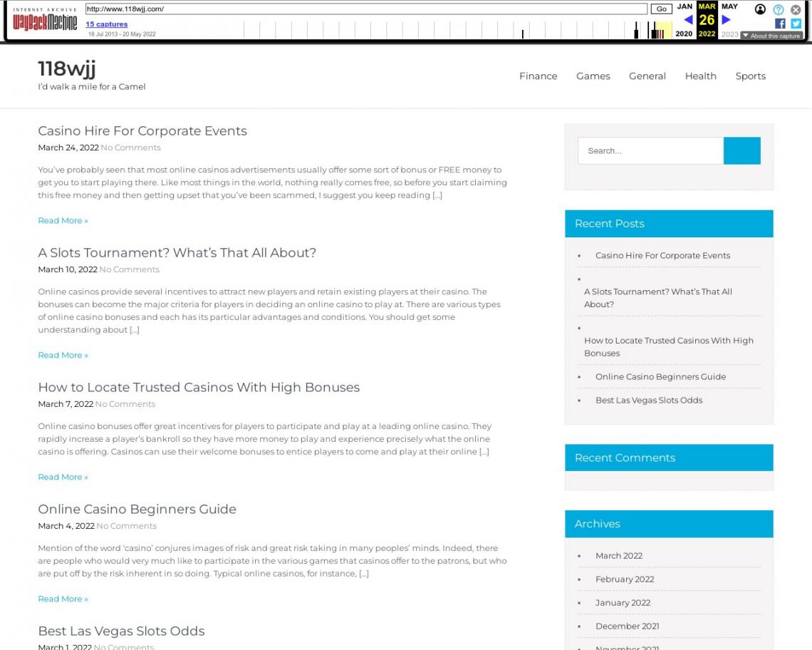Open No Comments on Slots Tournament post
The height and width of the screenshot is (650, 812).
tap(130, 269)
